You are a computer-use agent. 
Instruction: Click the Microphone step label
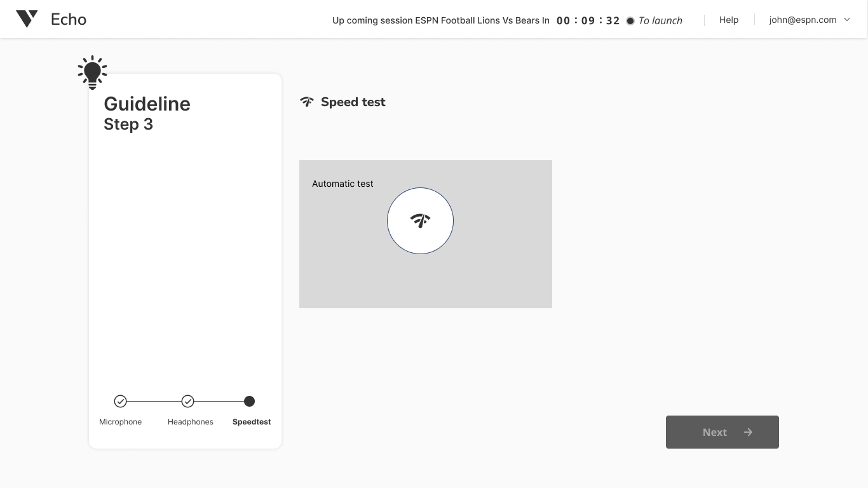click(120, 422)
